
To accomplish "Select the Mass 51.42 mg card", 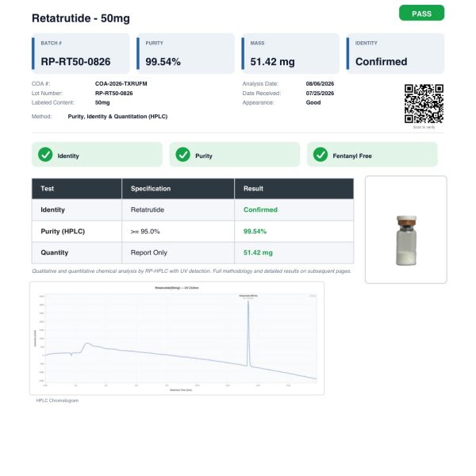I will (290, 53).
